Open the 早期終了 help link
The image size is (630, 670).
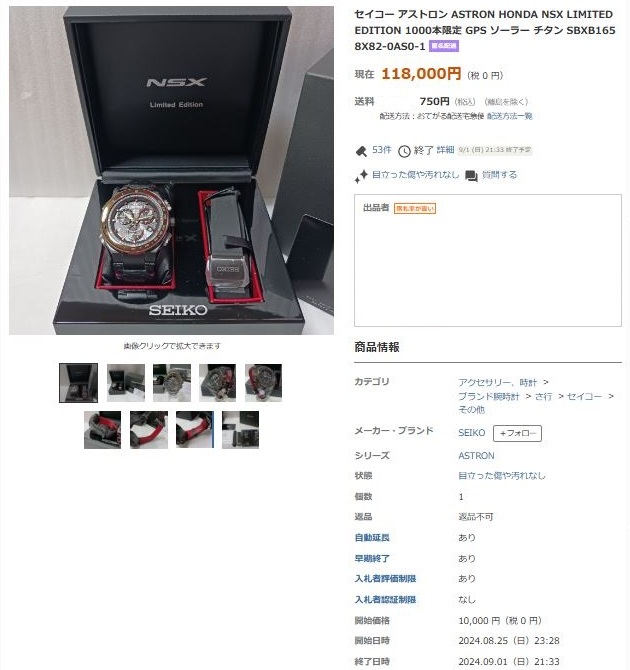pyautogui.click(x=372, y=558)
